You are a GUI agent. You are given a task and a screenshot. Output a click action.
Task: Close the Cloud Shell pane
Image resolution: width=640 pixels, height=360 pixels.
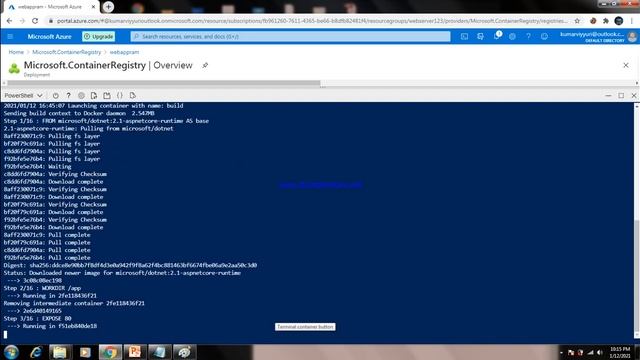coord(634,96)
